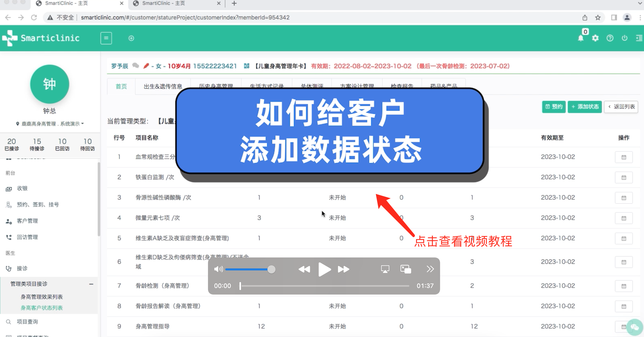
Task: Open the settings gear in header
Action: [x=595, y=38]
